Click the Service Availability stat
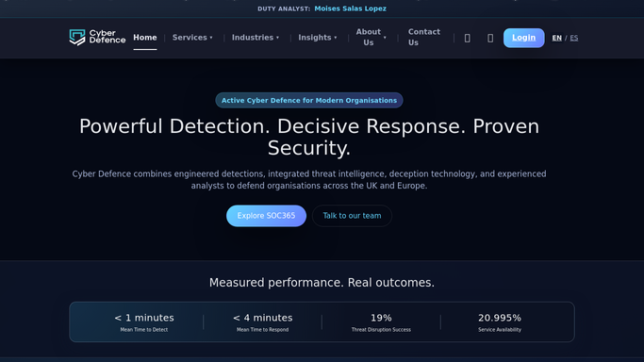 coord(500,322)
